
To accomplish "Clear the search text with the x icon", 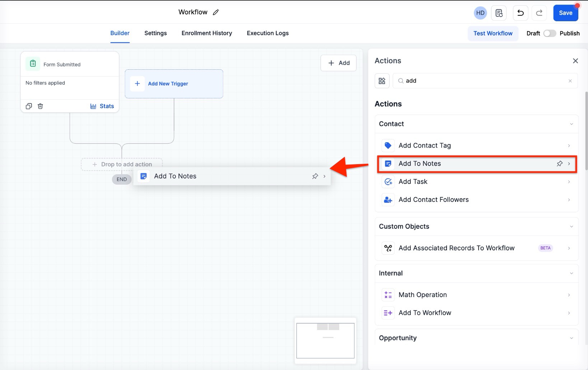I will pos(570,81).
